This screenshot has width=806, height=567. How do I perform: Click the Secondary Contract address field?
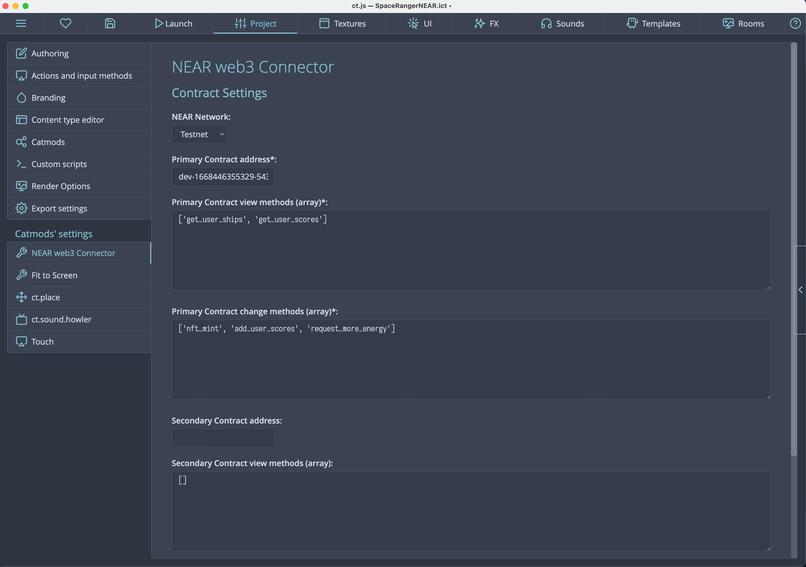click(223, 438)
